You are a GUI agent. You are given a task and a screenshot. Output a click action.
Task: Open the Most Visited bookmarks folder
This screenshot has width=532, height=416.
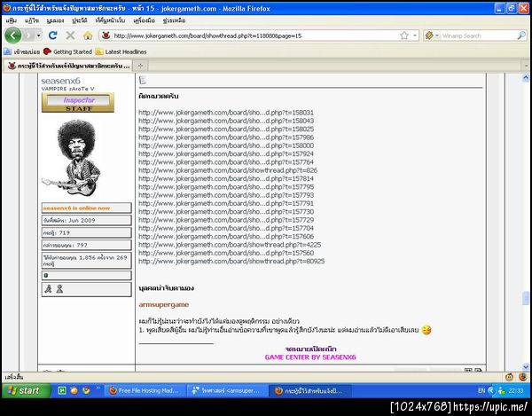point(21,52)
